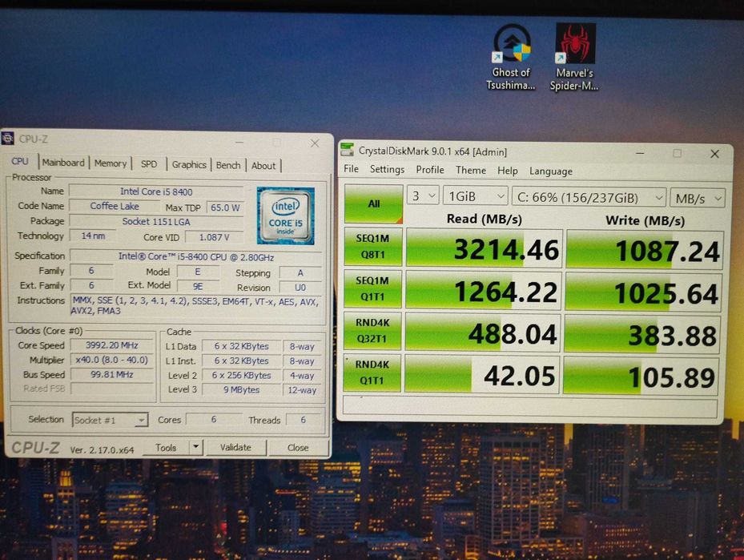
Task: Click the 1025.64 write result
Action: click(643, 292)
